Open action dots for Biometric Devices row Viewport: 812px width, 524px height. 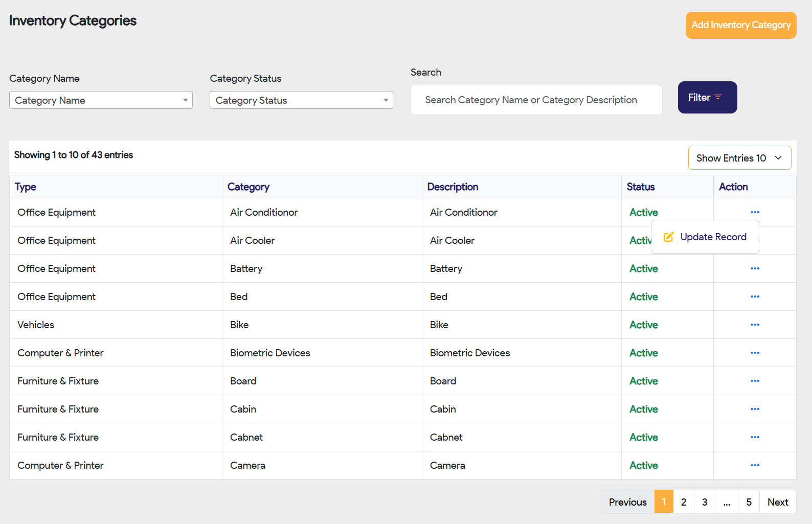[755, 353]
